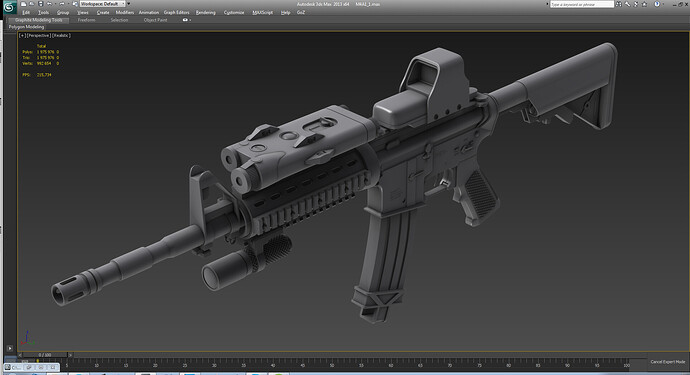Expand the Polygon Modeling panel
The image size is (690, 375).
point(26,27)
